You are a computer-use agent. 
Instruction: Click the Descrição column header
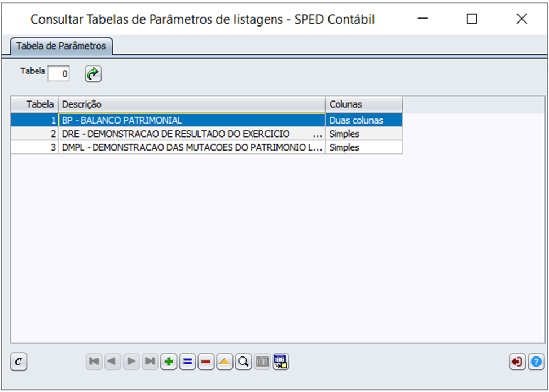[192, 104]
